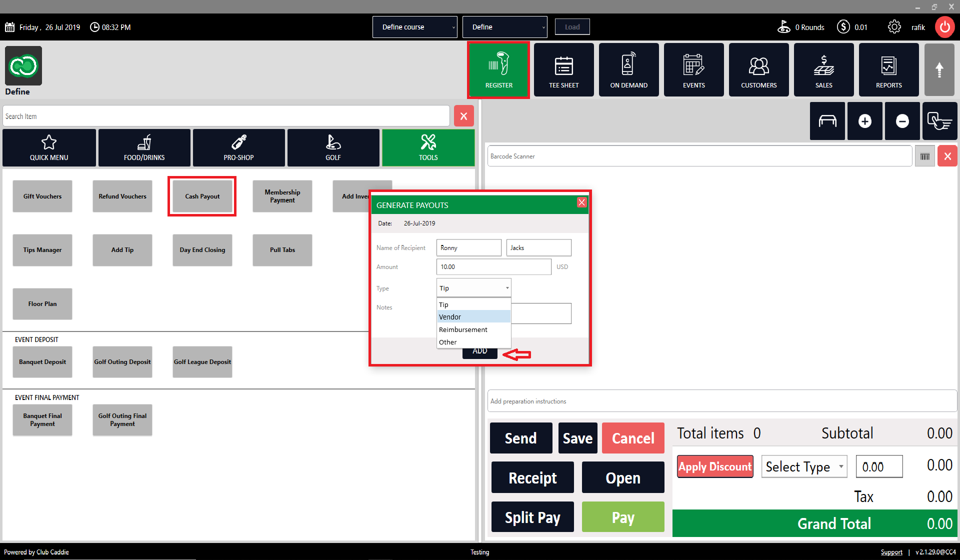The height and width of the screenshot is (560, 960).
Task: Switch to the Pro-Shop tab
Action: point(238,148)
